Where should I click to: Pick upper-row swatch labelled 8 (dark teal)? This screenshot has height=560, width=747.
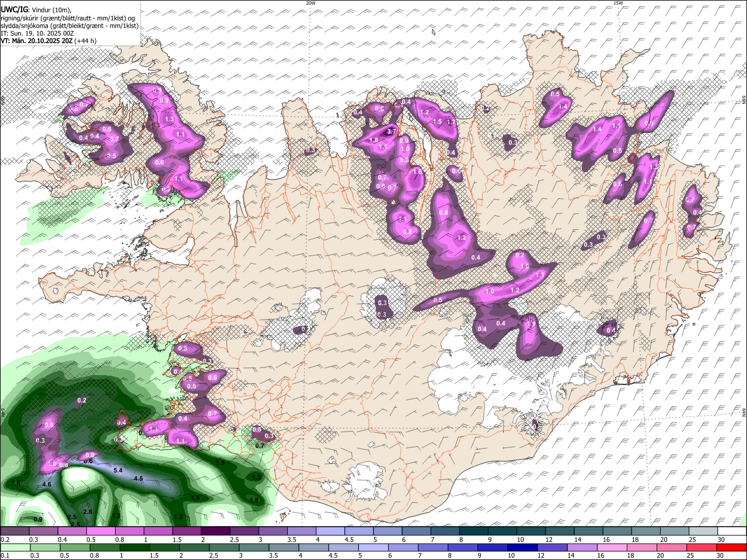[474, 531]
